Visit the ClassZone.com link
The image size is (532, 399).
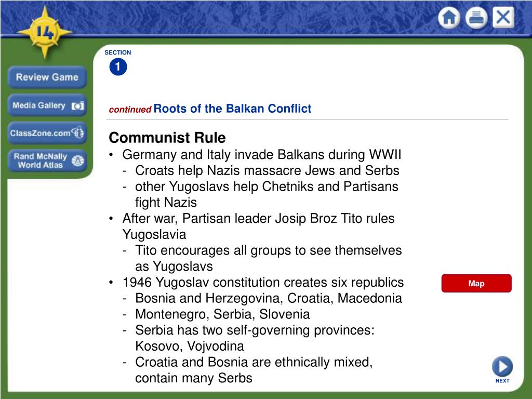click(x=47, y=132)
